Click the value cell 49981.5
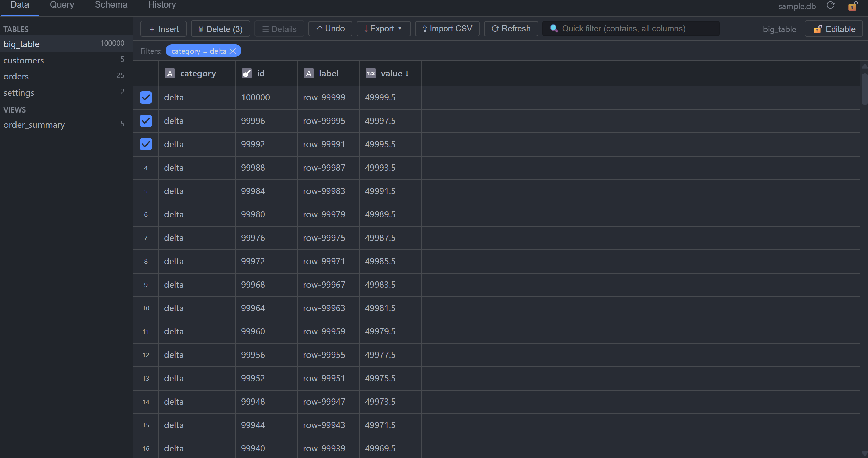The width and height of the screenshot is (868, 458). point(390,308)
